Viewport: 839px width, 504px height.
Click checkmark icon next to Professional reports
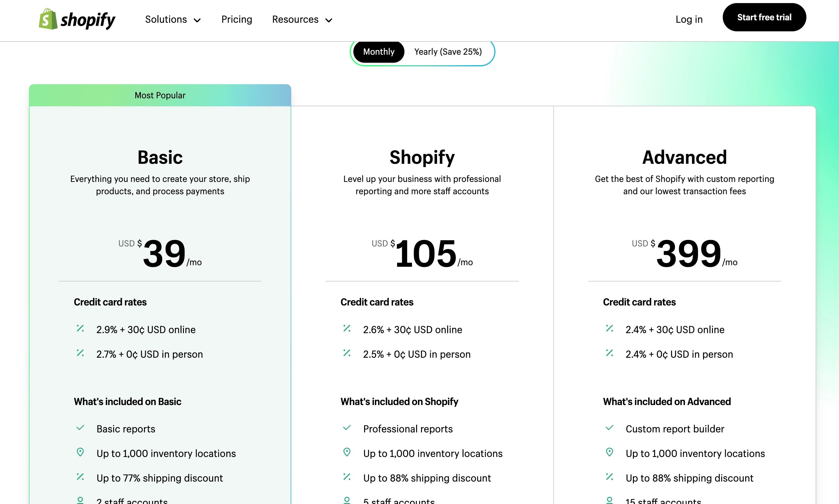(347, 428)
